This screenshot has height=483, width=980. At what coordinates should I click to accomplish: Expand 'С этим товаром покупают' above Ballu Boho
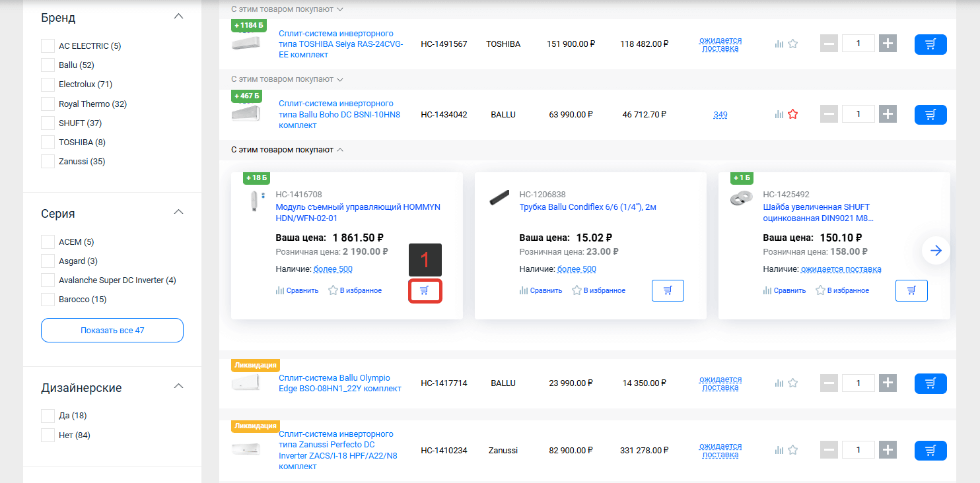pos(287,79)
